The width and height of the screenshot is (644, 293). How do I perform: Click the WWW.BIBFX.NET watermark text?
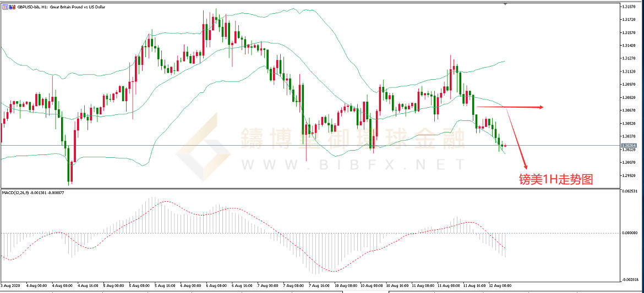[x=352, y=164]
